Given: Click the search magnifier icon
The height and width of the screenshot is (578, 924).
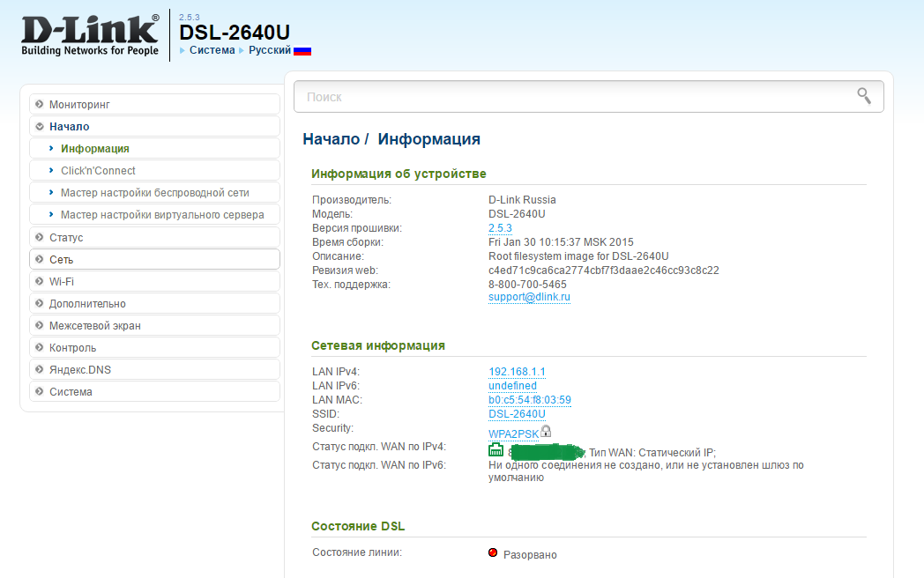Looking at the screenshot, I should coord(864,96).
